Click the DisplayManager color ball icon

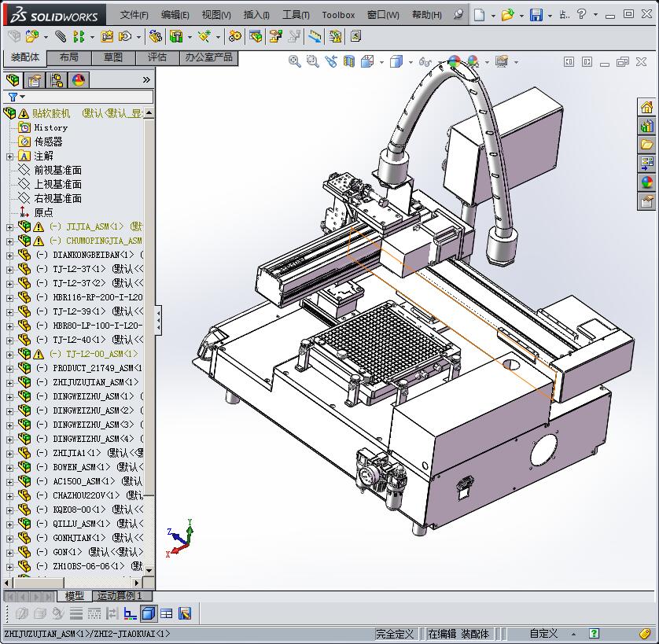click(79, 80)
